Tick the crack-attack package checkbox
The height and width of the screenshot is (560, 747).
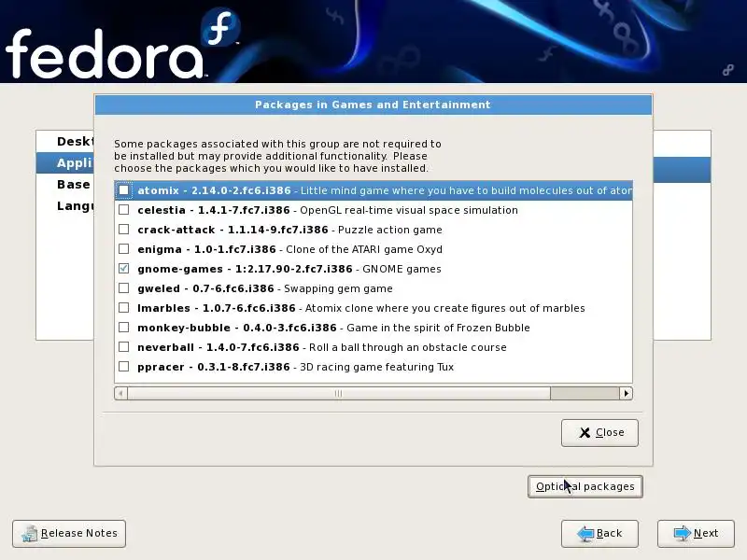124,229
